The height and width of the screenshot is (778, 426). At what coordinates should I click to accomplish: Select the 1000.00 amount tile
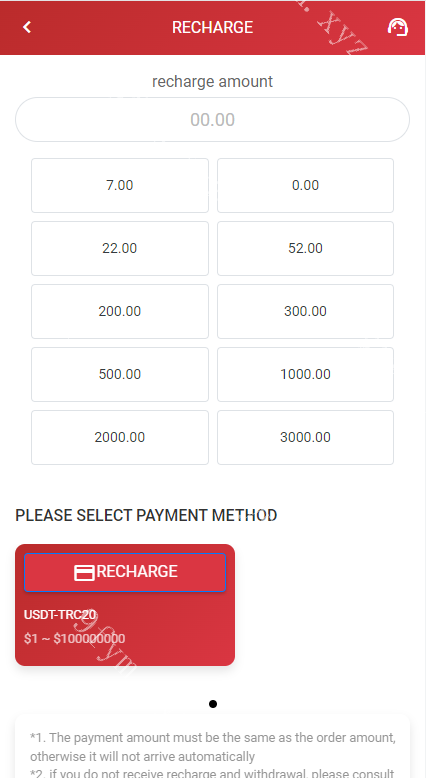[305, 375]
